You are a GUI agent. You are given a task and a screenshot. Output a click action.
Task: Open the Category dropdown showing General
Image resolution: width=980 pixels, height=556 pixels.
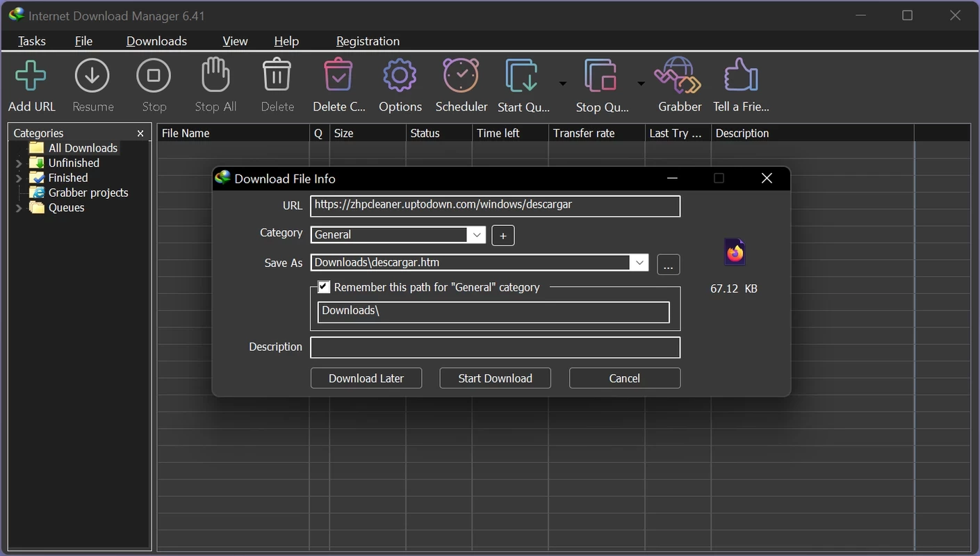(477, 235)
